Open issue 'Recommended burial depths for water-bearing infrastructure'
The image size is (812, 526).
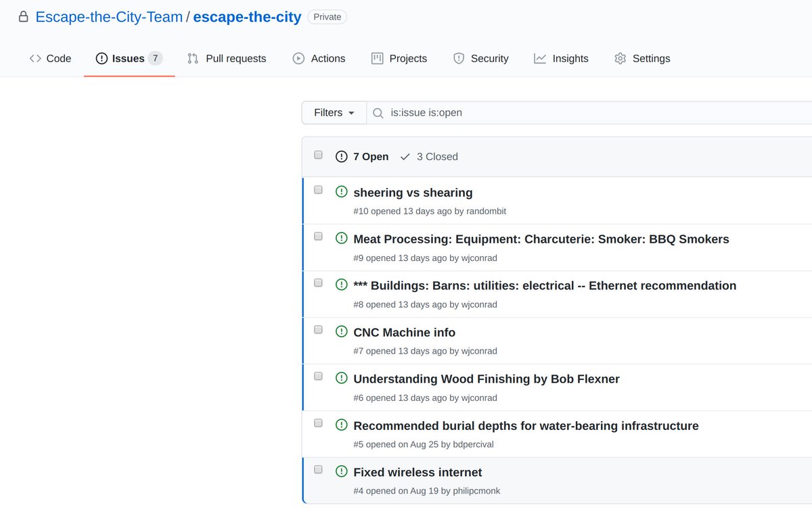[526, 426]
